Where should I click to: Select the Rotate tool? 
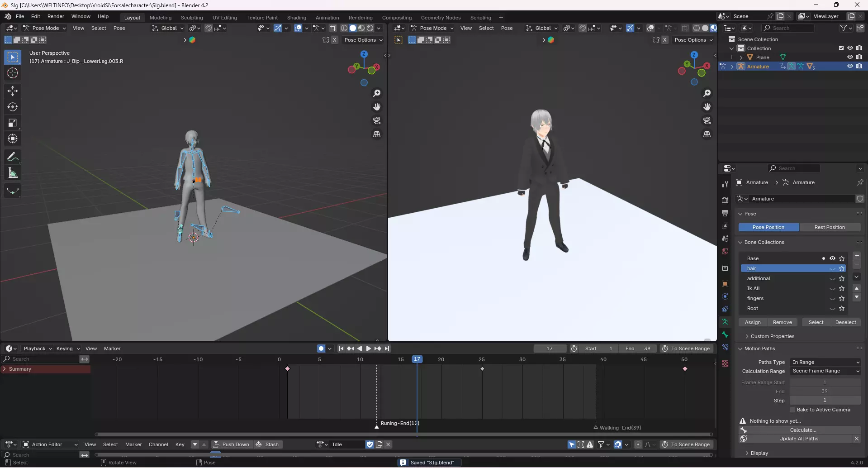coord(13,107)
